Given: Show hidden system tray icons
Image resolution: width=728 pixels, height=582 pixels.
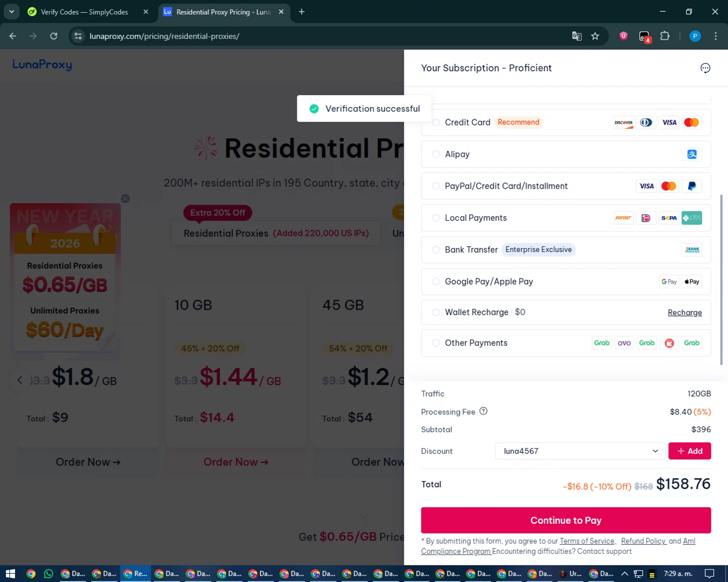Looking at the screenshot, I should coord(625,574).
